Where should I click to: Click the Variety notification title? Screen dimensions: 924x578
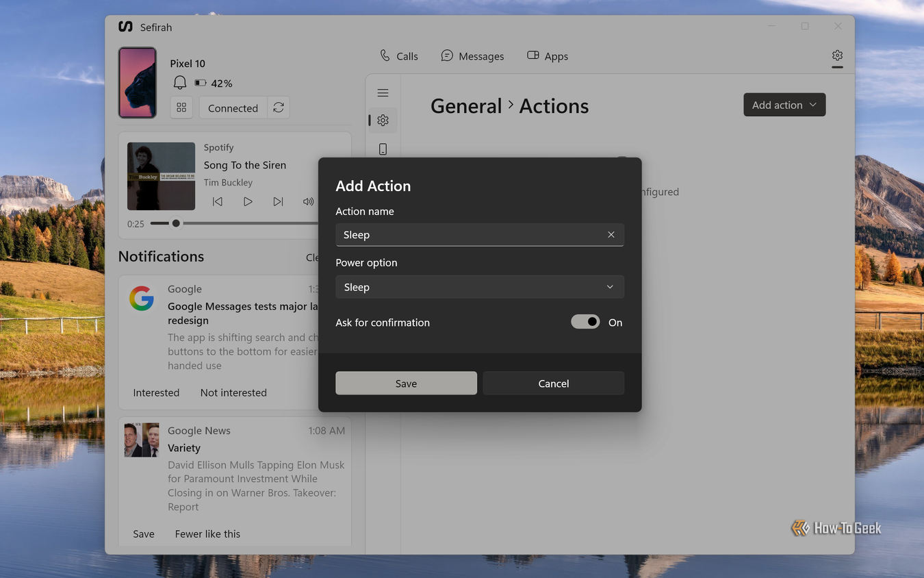(x=184, y=448)
